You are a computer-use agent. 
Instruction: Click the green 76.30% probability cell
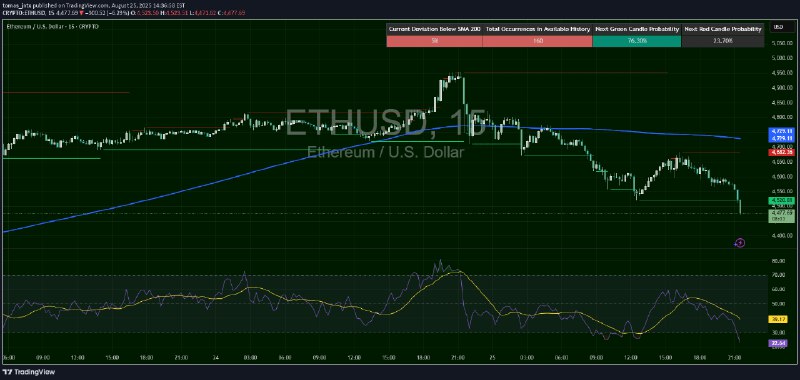(x=637, y=41)
